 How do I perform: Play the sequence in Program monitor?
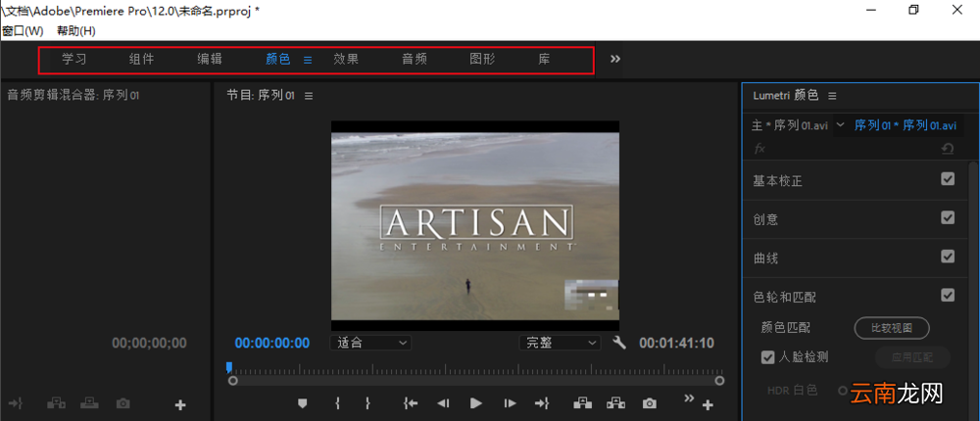(x=475, y=403)
